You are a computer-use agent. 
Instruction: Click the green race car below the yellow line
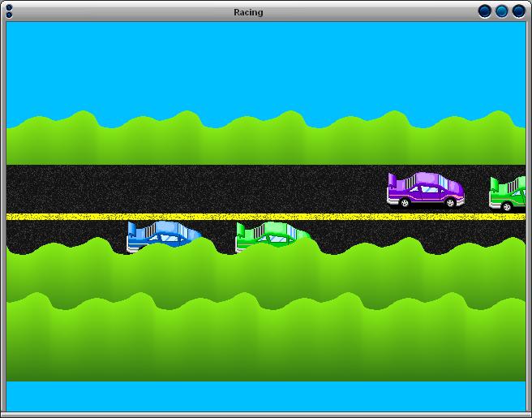pyautogui.click(x=273, y=237)
